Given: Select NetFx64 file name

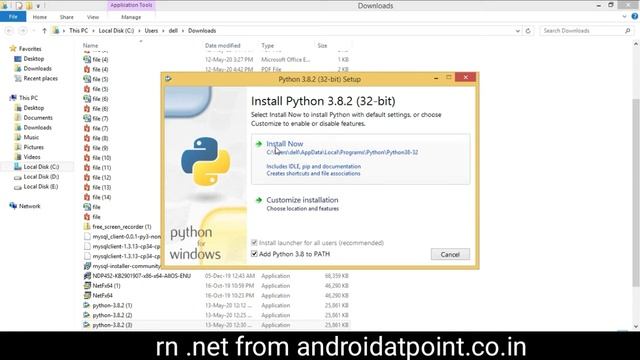Looking at the screenshot, I should coord(102,296).
